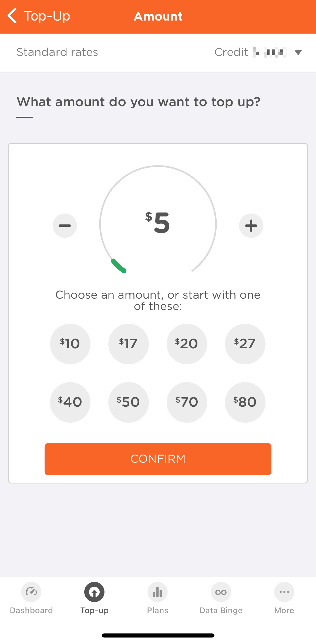Choose the $80 preset amount
This screenshot has height=644, width=316.
[x=245, y=402]
